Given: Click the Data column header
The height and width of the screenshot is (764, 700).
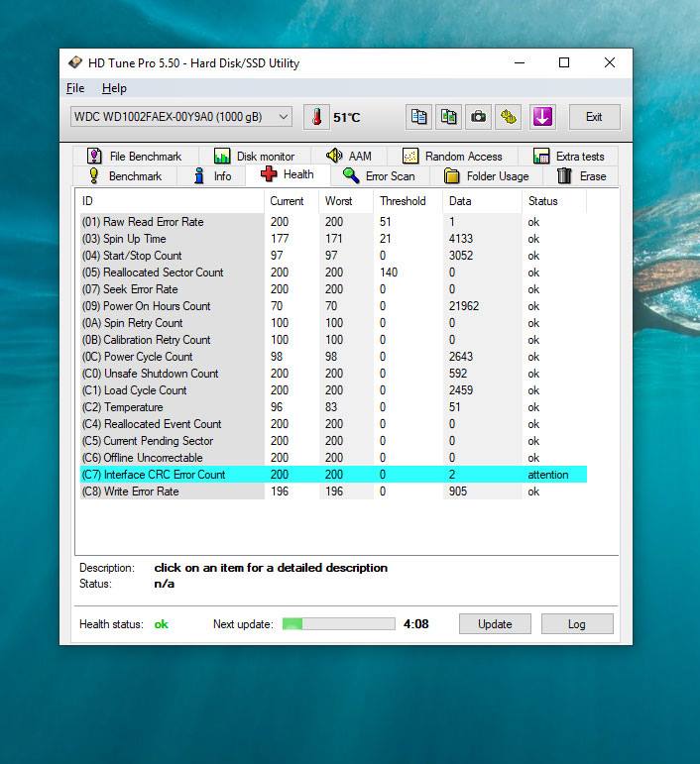Looking at the screenshot, I should (x=482, y=201).
